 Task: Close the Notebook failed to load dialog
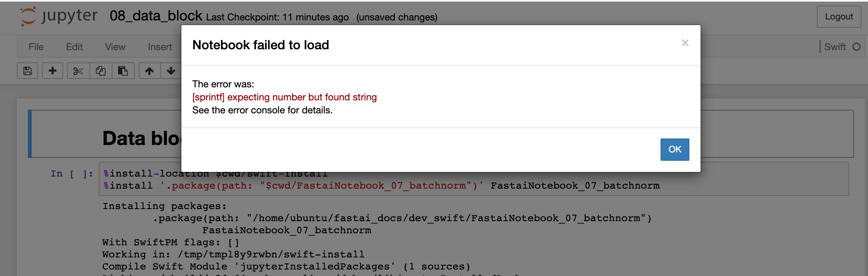(x=685, y=43)
